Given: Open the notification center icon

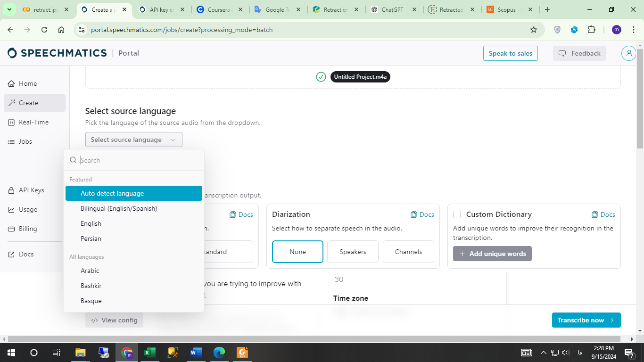Looking at the screenshot, I should (x=629, y=352).
